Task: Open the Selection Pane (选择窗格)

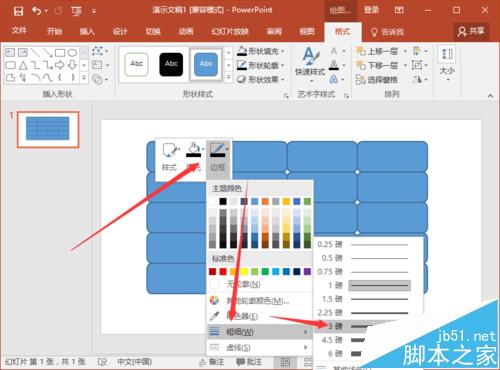Action: [377, 80]
